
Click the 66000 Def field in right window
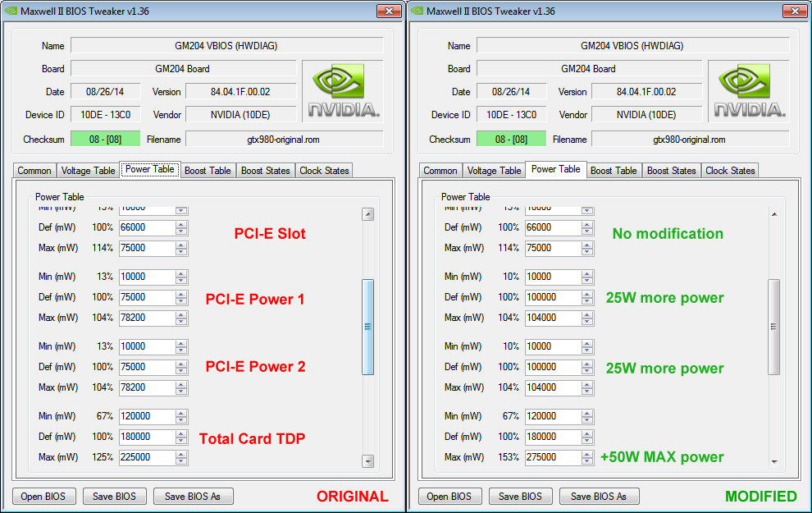click(x=553, y=227)
